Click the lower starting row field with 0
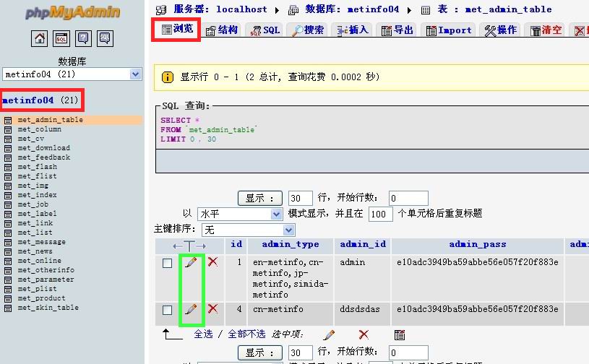This screenshot has height=364, width=589. click(409, 352)
